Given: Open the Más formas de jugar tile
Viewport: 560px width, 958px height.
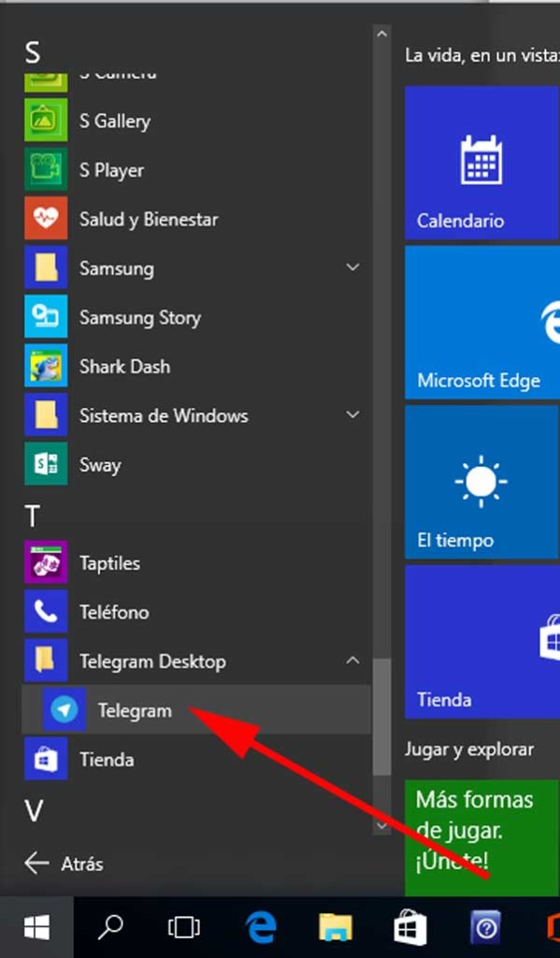Looking at the screenshot, I should [x=482, y=837].
